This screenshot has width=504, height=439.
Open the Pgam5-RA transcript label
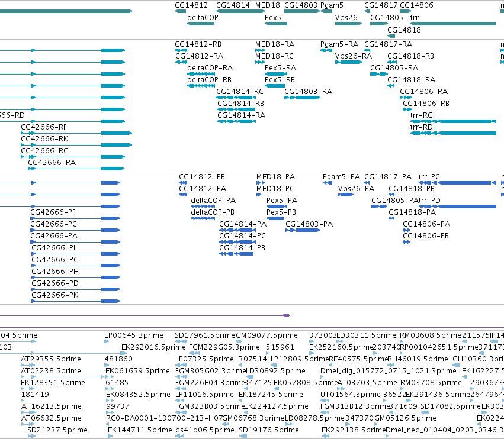tap(339, 44)
